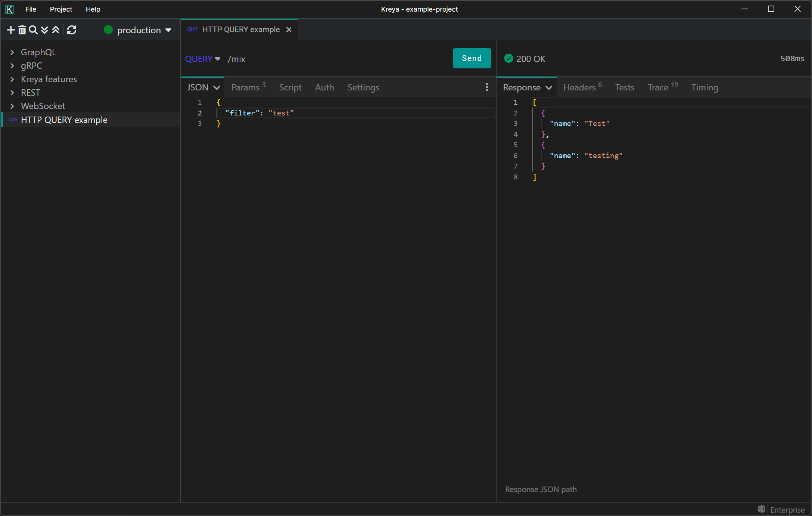Click the trash delete icon
The image size is (812, 516).
pos(22,30)
